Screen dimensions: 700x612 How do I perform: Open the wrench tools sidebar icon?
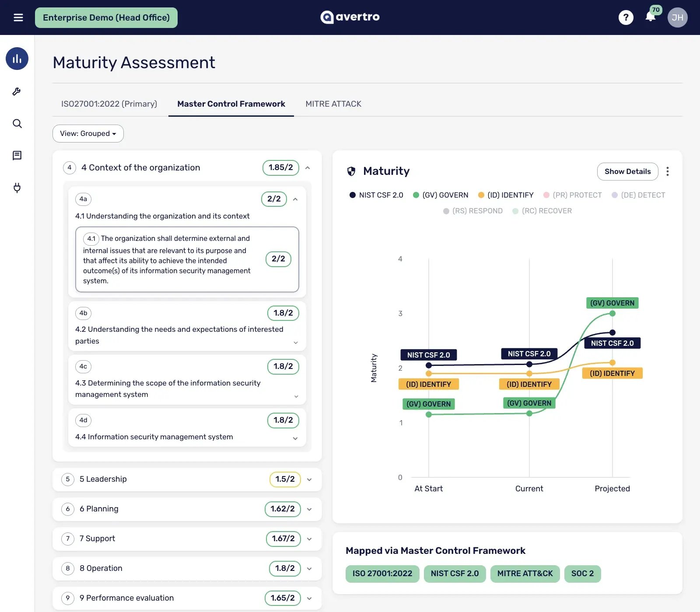[x=17, y=91]
